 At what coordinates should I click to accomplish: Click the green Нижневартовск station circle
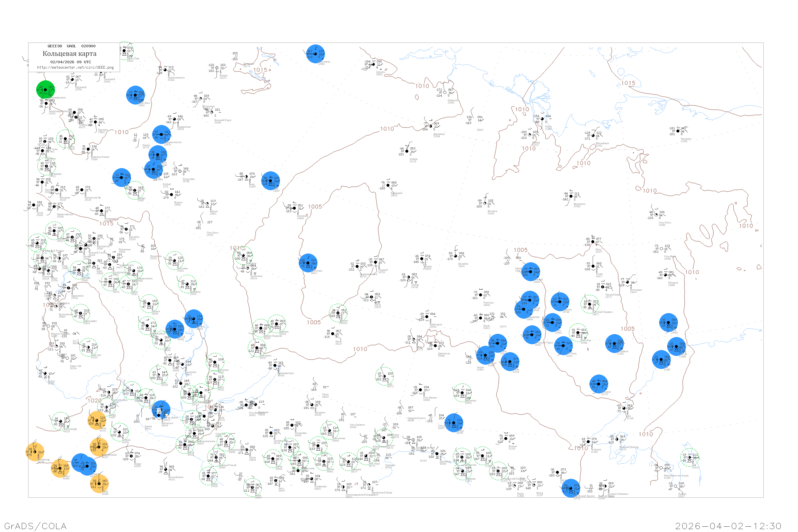pos(45,90)
